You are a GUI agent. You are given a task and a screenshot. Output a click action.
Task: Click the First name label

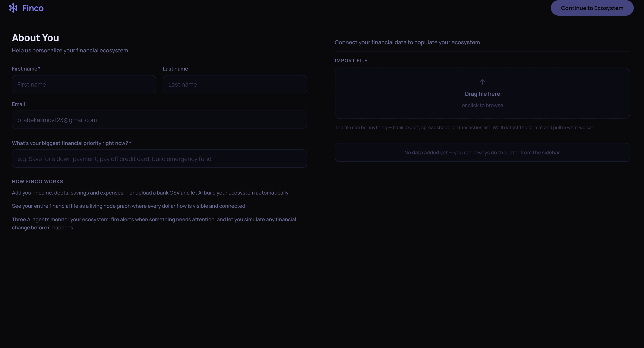[25, 69]
